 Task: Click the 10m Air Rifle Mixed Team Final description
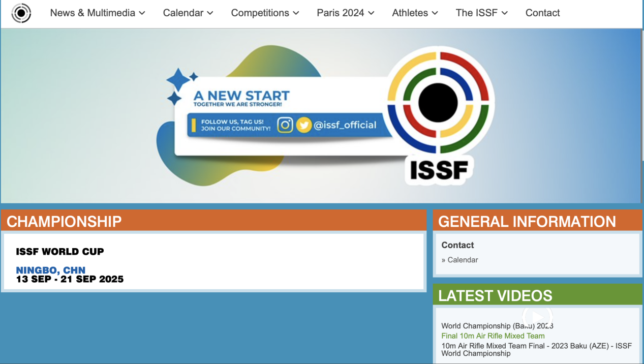click(536, 349)
